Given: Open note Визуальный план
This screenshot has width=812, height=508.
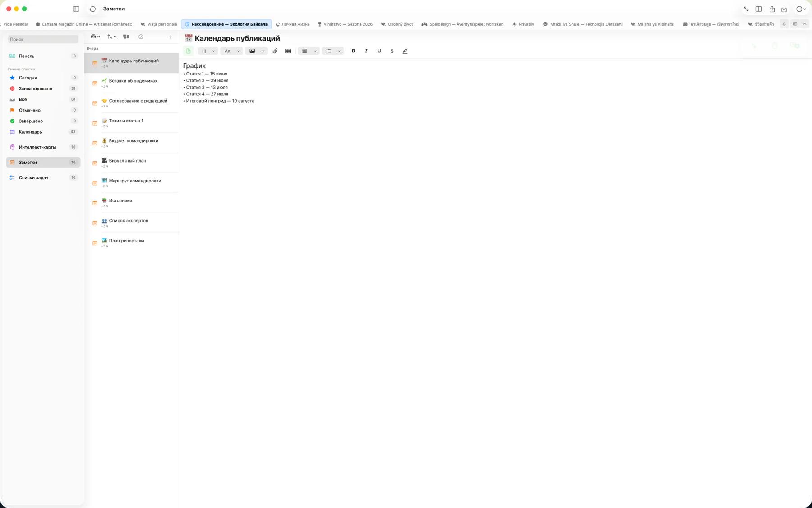Looking at the screenshot, I should [131, 163].
